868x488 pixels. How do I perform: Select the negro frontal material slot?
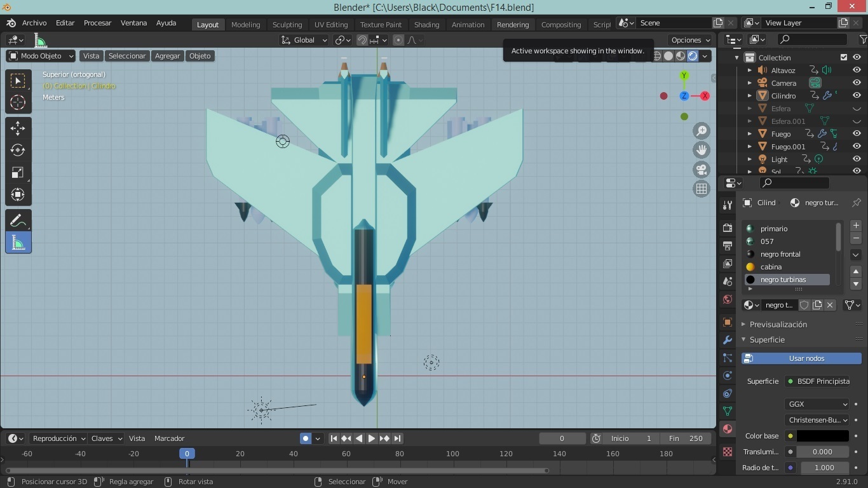point(780,254)
